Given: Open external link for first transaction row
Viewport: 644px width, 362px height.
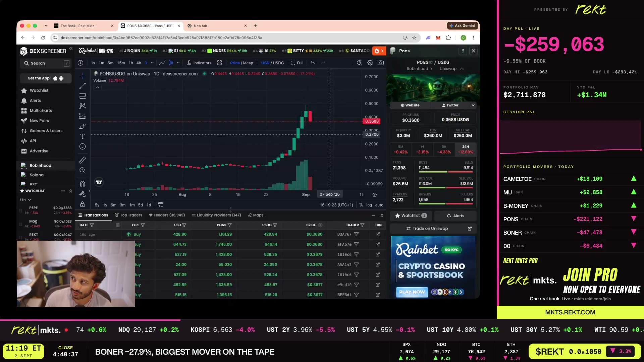Looking at the screenshot, I should click(378, 234).
